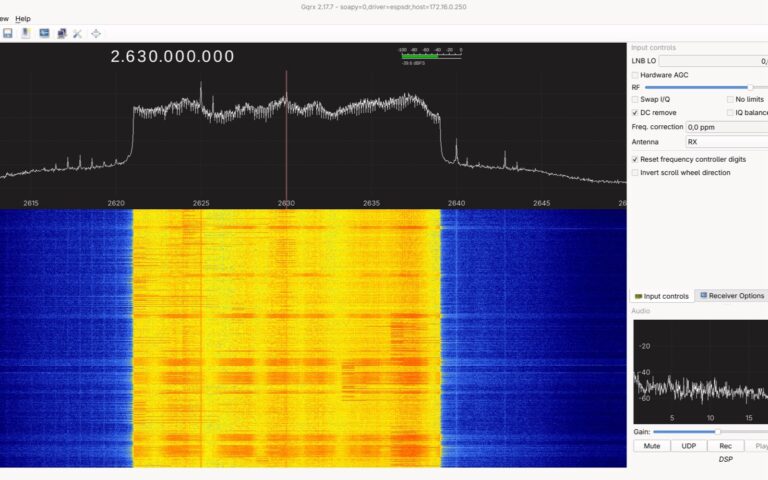768x480 pixels.
Task: Open the Help menu
Action: coord(23,19)
